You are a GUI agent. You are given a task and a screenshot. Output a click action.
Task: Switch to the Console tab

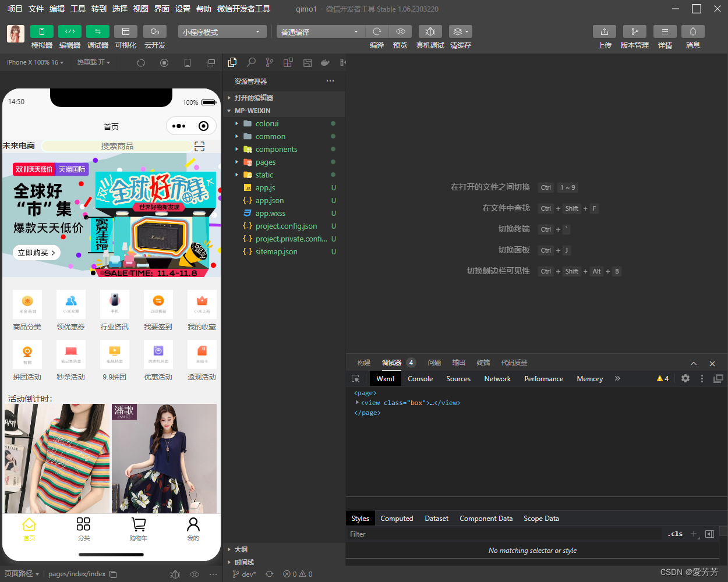click(x=420, y=378)
